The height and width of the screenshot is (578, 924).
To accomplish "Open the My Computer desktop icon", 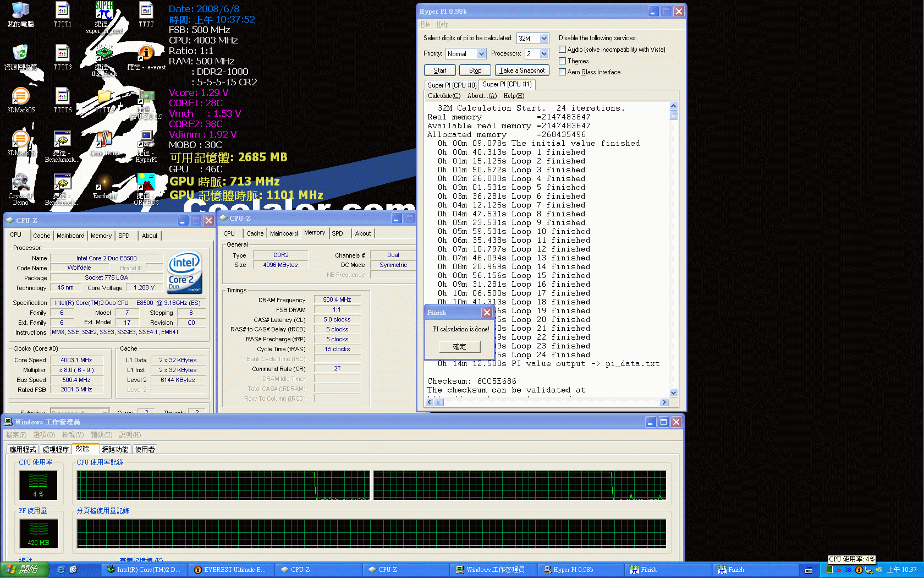I will click(20, 14).
